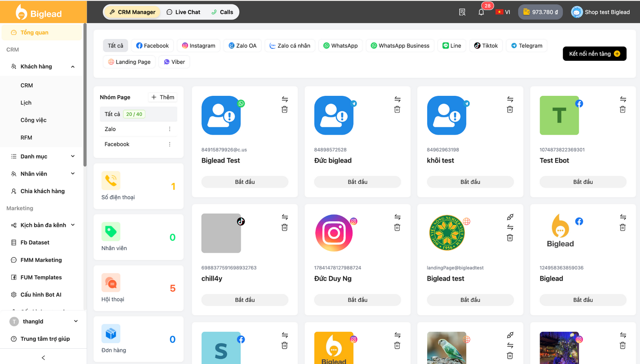Image resolution: width=640 pixels, height=364 pixels.
Task: Expand the thangld user menu
Action: click(x=43, y=321)
